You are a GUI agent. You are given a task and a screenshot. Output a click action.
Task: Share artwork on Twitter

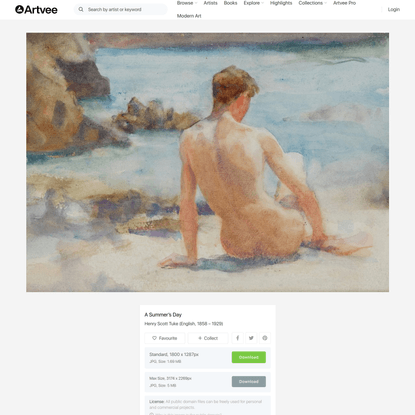click(x=251, y=338)
